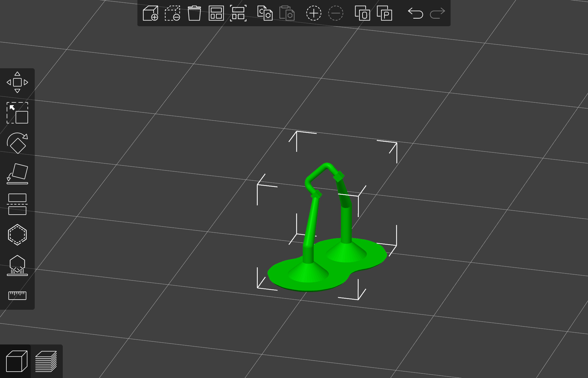The height and width of the screenshot is (378, 588).
Task: Select the Scale tool
Action: (x=17, y=113)
